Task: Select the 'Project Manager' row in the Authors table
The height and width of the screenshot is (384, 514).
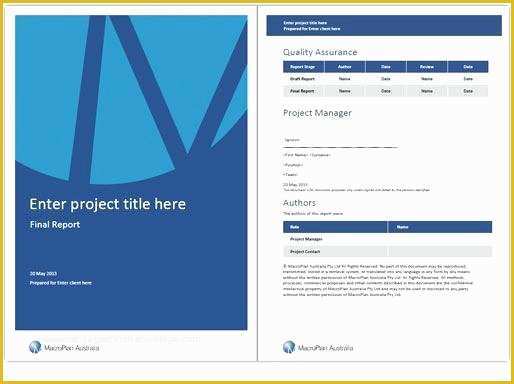Action: coord(387,239)
